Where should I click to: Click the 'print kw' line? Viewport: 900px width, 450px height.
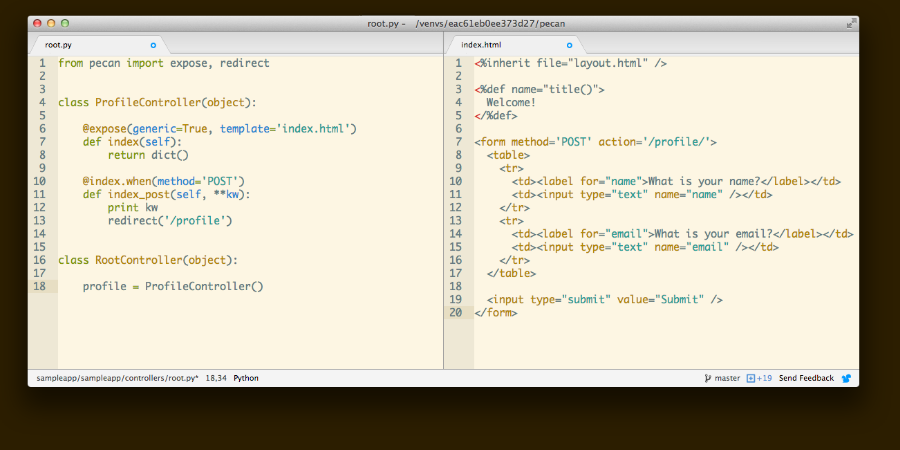point(133,207)
